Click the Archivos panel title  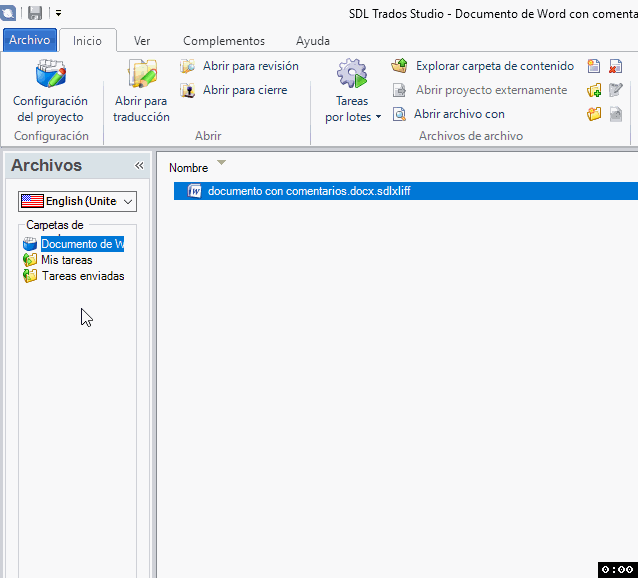[46, 166]
